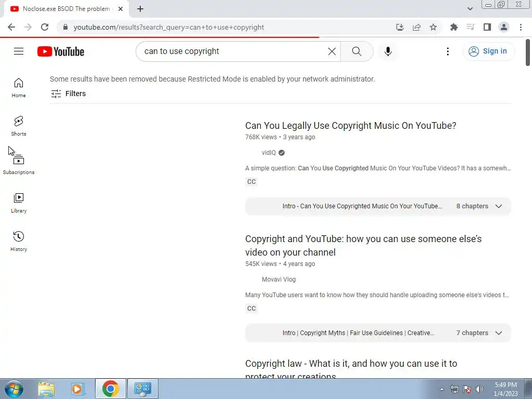Viewport: 532px width, 399px height.
Task: Open Shorts in the sidebar
Action: [19, 126]
